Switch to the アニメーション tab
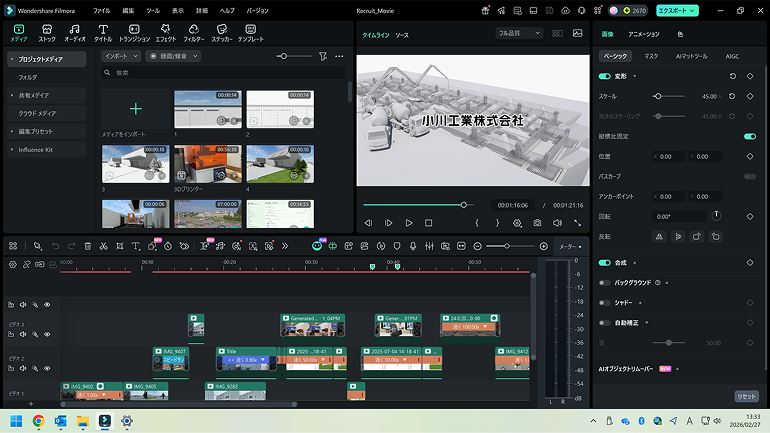The image size is (770, 433). (x=643, y=33)
